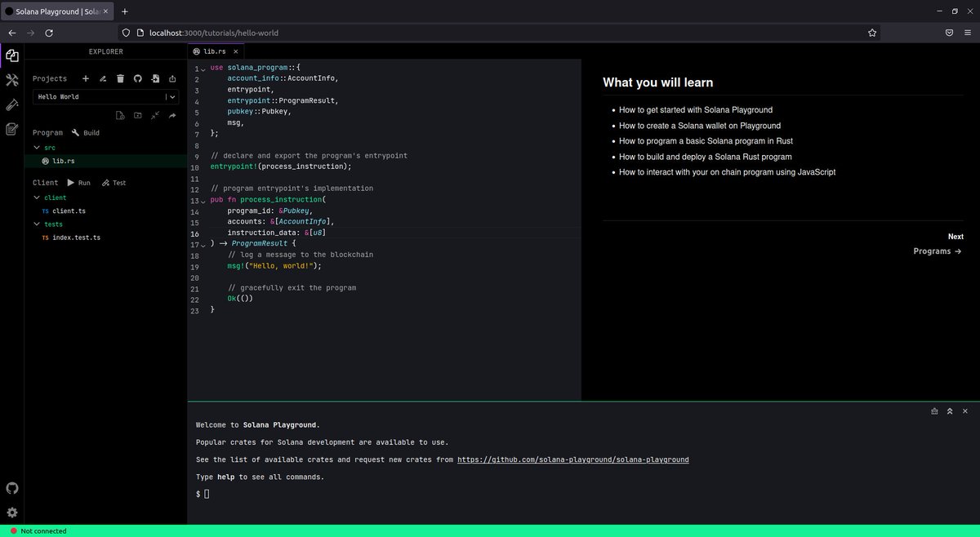Close the lib.rs editor tab
Screen dimensions: 980x537
235,51
